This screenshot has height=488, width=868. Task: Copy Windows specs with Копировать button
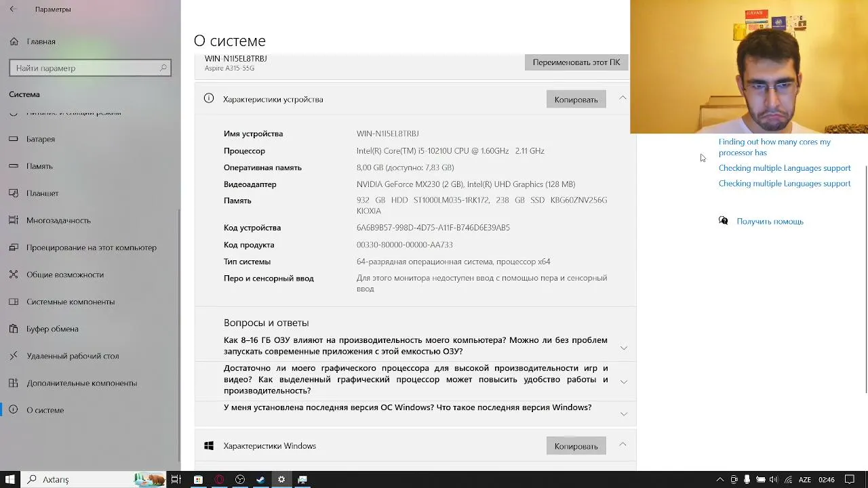coord(576,446)
